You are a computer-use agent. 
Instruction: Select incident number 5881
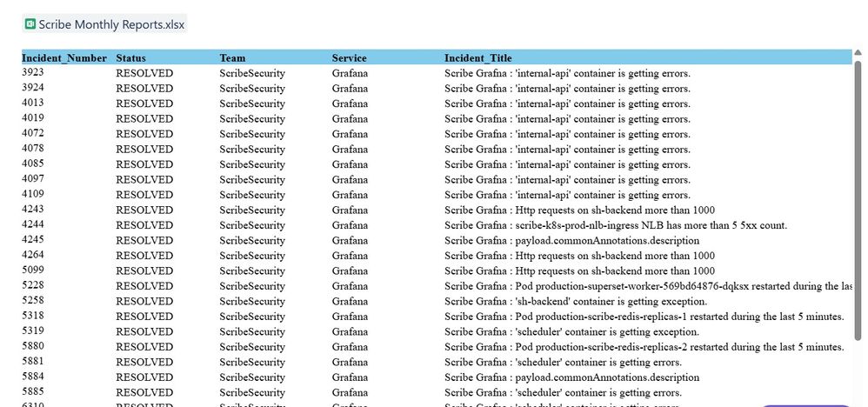coord(33,361)
